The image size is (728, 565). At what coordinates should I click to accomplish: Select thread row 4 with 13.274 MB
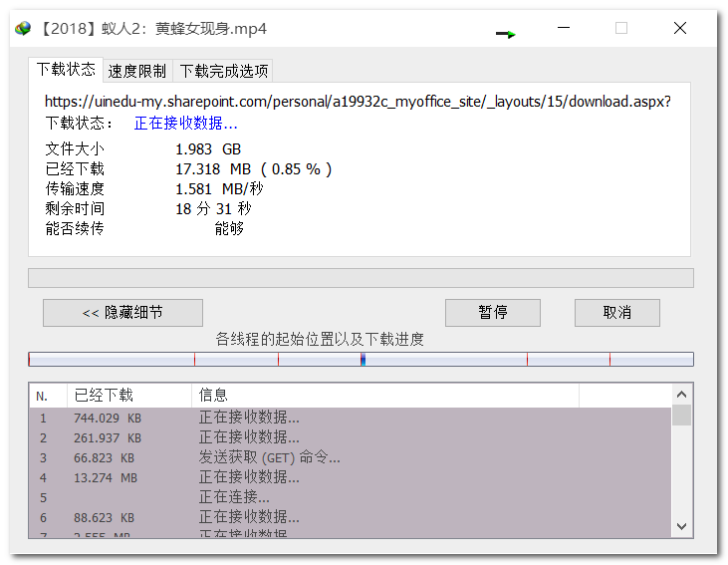point(351,477)
